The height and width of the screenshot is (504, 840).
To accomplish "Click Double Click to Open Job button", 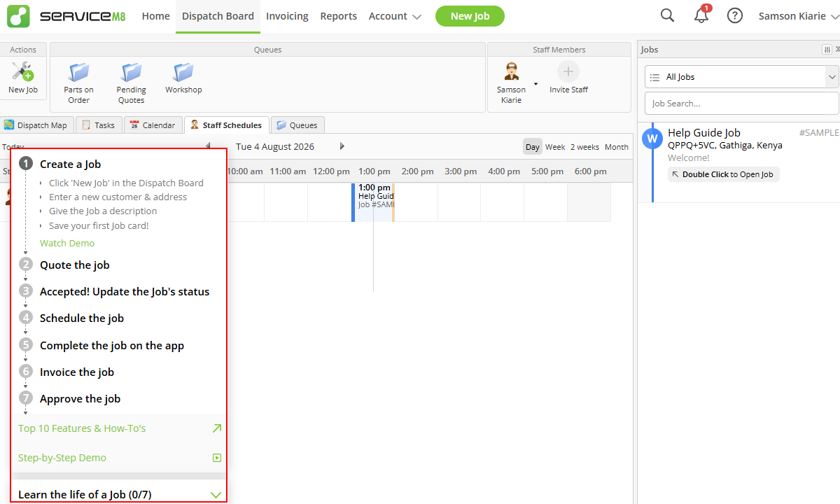I will (723, 174).
